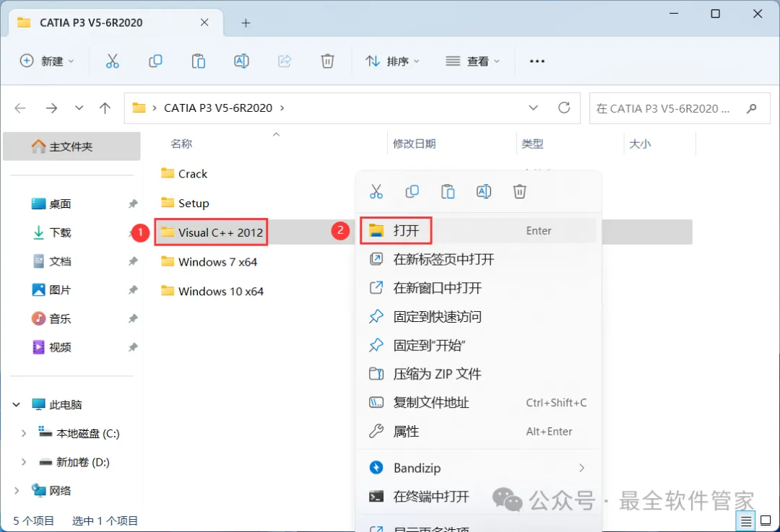780x532 pixels.
Task: Expand the Bandizip submenu arrow
Action: coord(581,468)
